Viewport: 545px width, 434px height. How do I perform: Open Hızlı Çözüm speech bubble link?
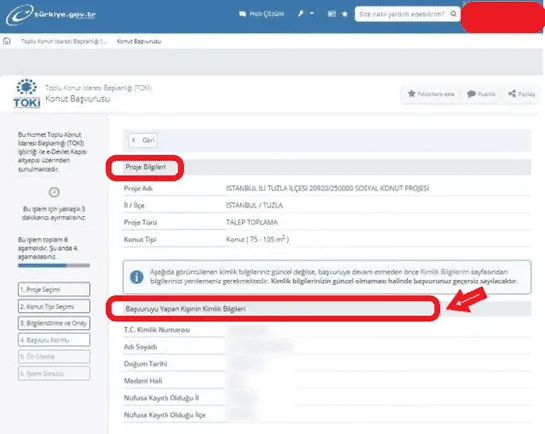(x=262, y=14)
